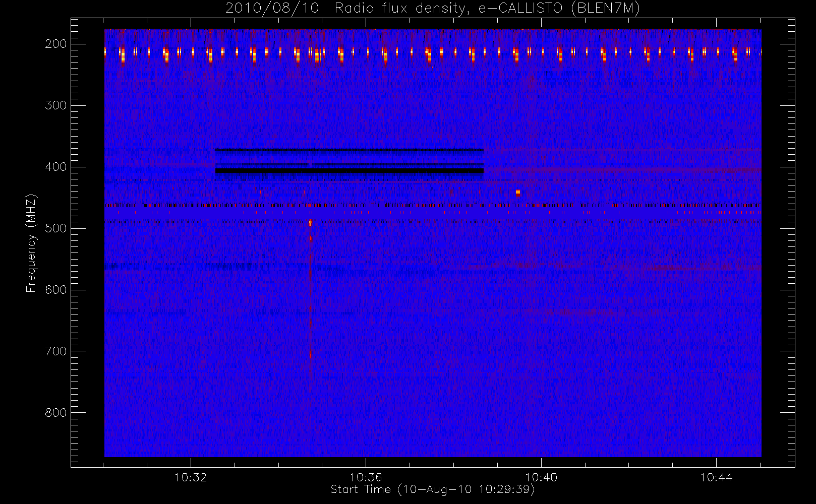Click the 600 MHz frequency label
Screen dimensions: 816x504
(56, 290)
